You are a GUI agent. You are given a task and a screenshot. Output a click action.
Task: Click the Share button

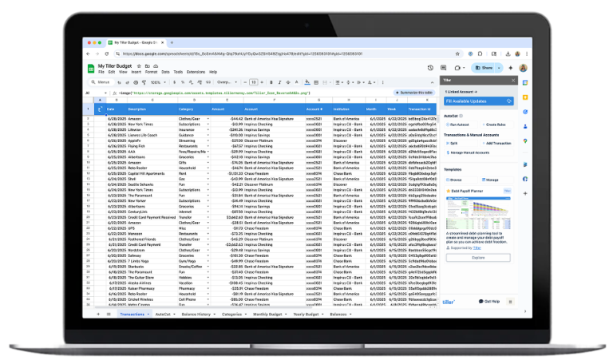click(484, 68)
